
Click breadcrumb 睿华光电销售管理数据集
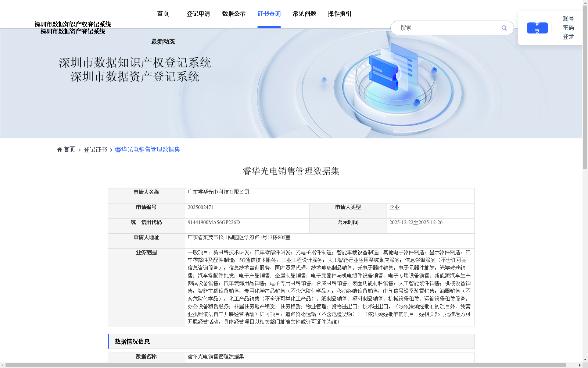pyautogui.click(x=147, y=149)
